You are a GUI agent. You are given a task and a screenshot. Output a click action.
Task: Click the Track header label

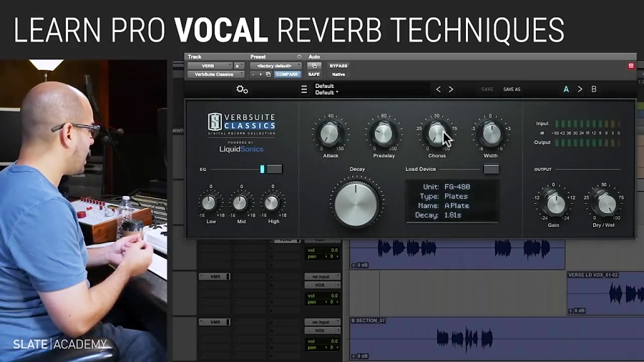pos(195,57)
